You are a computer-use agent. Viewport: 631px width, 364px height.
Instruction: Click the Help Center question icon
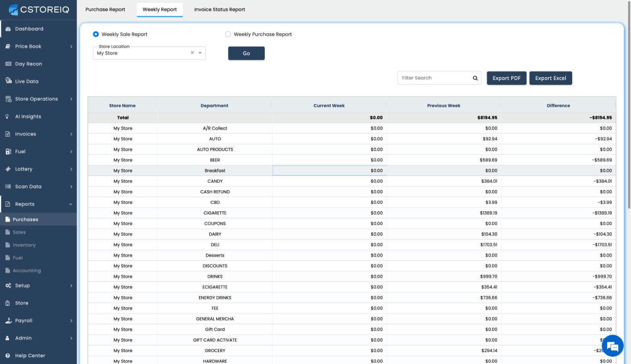click(x=8, y=356)
